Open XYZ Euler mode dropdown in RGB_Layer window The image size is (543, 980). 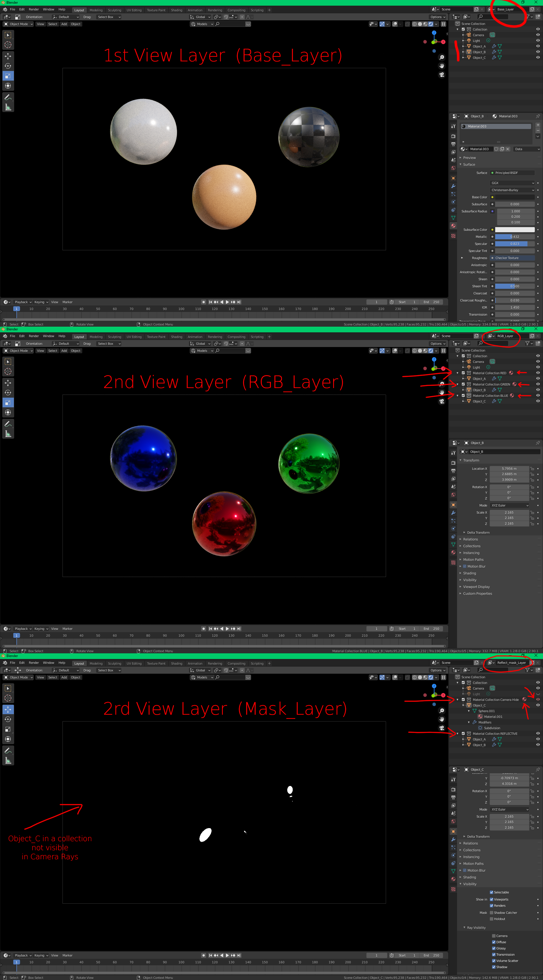[x=510, y=506]
